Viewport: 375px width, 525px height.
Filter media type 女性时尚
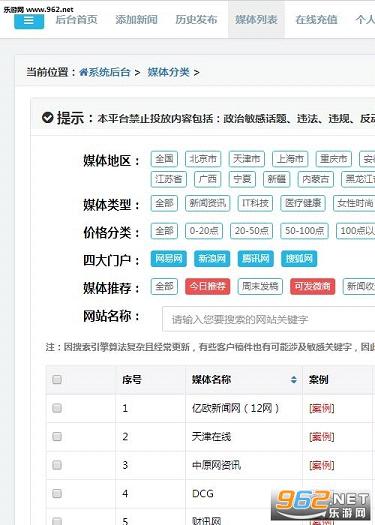click(355, 203)
